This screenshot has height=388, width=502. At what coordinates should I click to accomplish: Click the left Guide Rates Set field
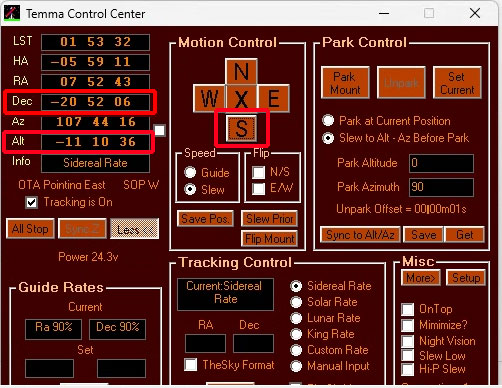(49, 368)
